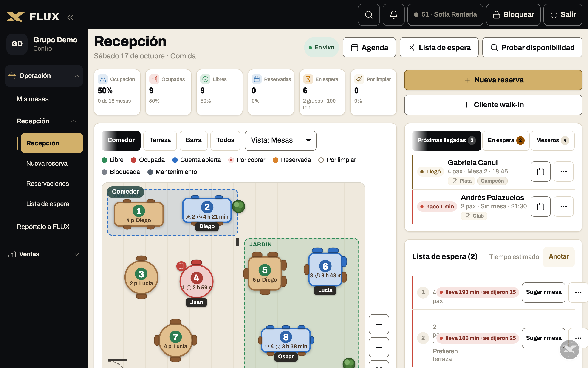Open more options for Gabriela Canul
588x368 pixels.
(563, 172)
